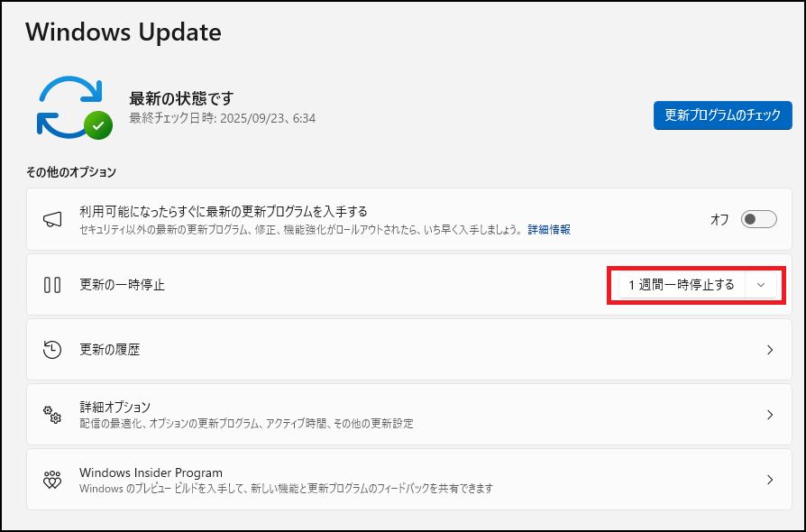The width and height of the screenshot is (806, 532).
Task: Click the 更新の履歴 label
Action: coord(109,350)
